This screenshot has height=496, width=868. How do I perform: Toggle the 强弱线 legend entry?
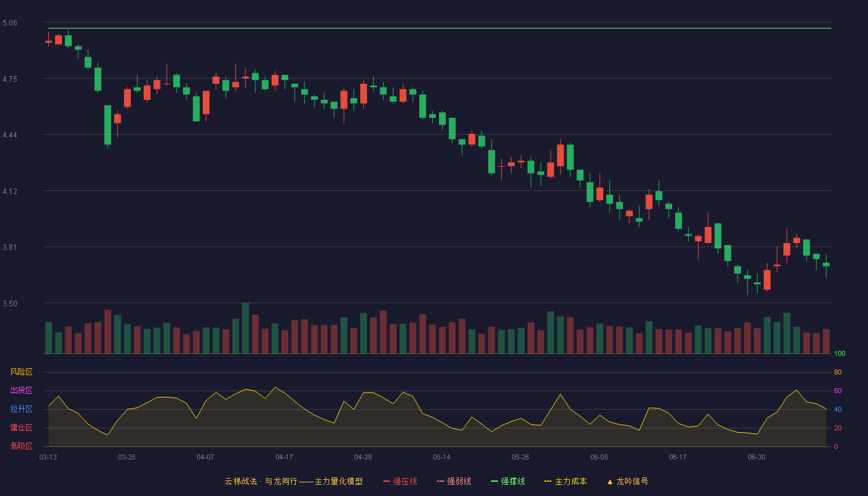(x=454, y=481)
